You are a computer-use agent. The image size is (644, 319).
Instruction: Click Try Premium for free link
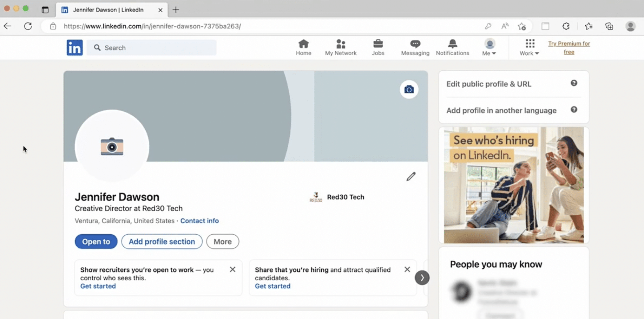569,48
